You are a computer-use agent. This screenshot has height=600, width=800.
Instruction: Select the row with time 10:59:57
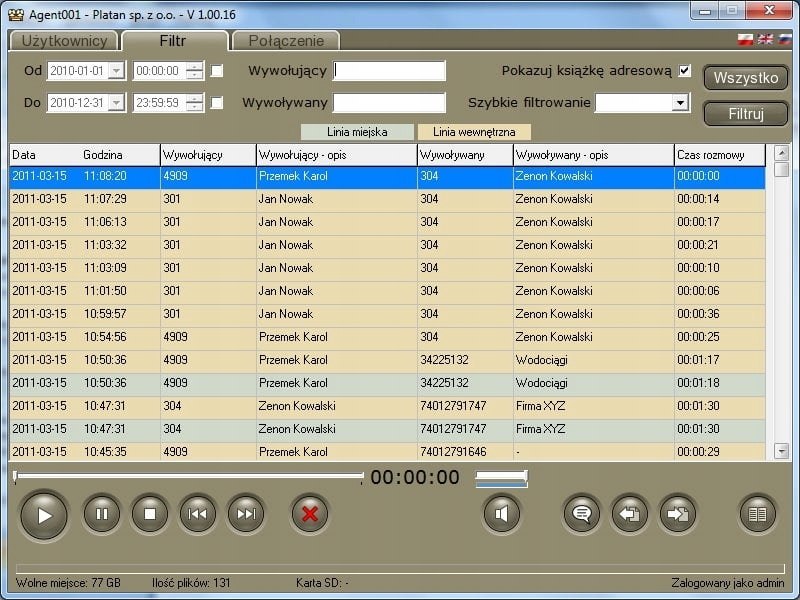click(x=387, y=314)
